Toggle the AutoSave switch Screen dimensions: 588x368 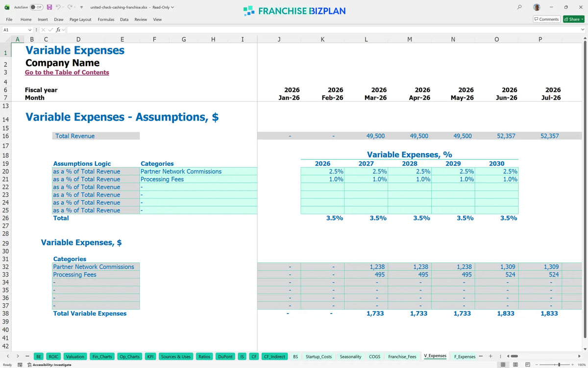(36, 7)
